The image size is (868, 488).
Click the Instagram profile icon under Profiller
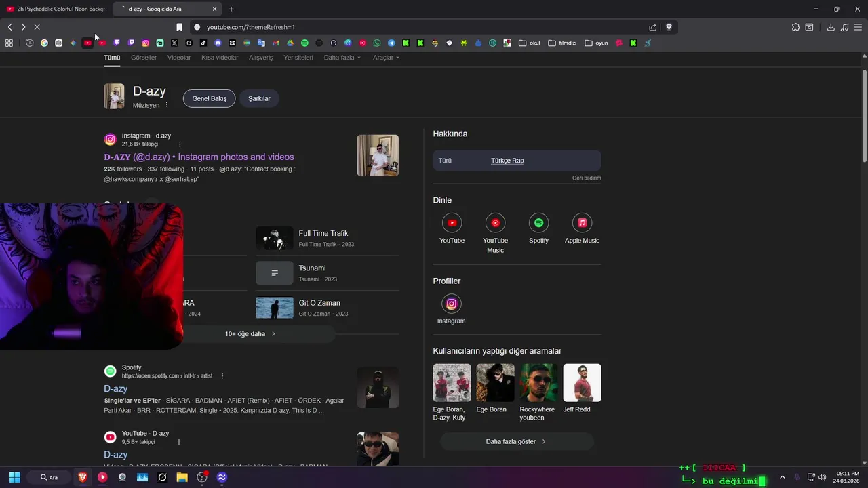[452, 304]
